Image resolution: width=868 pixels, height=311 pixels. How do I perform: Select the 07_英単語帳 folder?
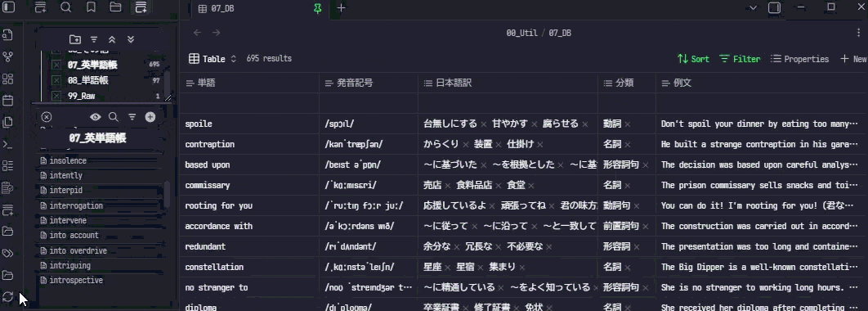pyautogui.click(x=92, y=65)
